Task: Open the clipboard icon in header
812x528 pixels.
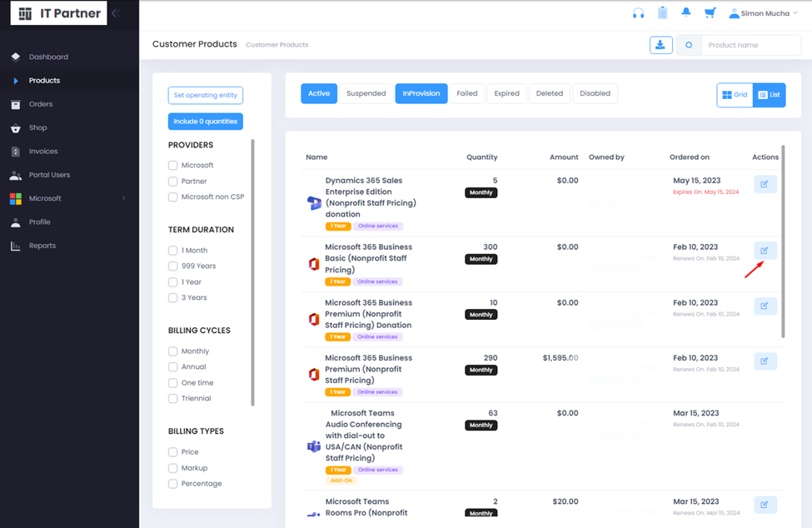Action: 662,13
